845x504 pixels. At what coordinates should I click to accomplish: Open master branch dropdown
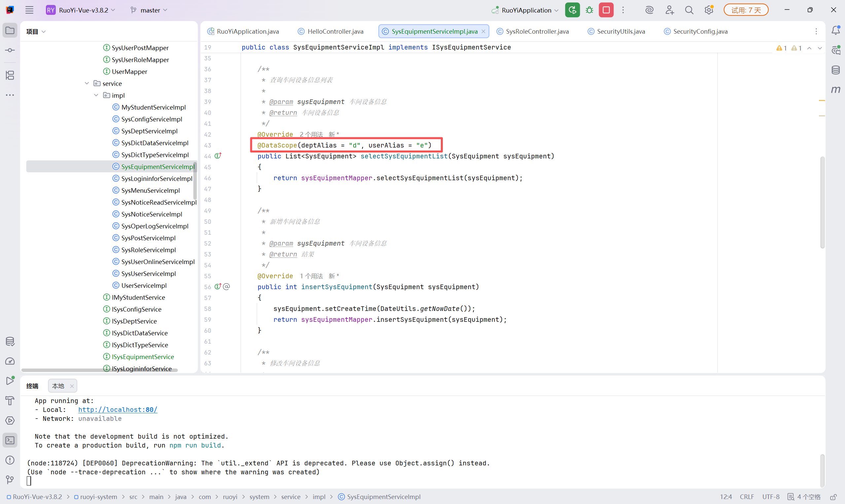point(149,10)
